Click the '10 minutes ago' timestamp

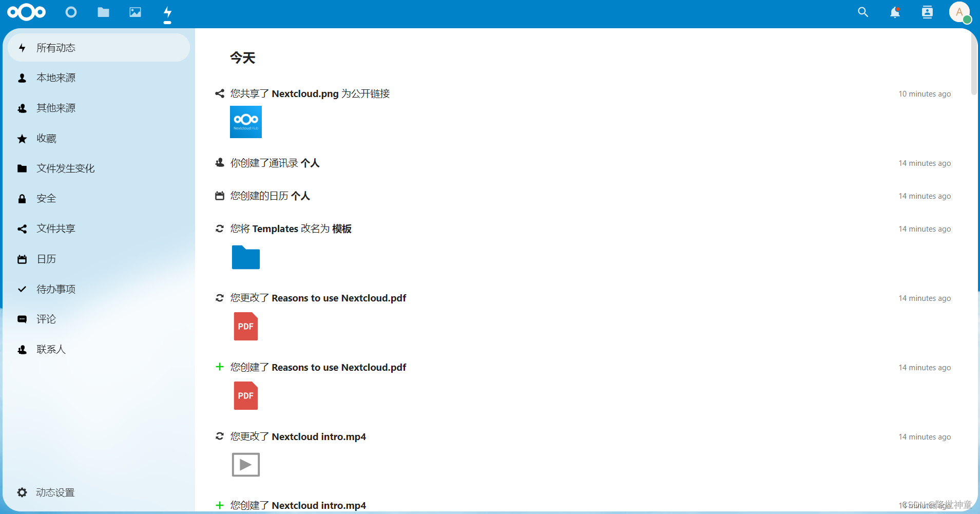pyautogui.click(x=925, y=94)
